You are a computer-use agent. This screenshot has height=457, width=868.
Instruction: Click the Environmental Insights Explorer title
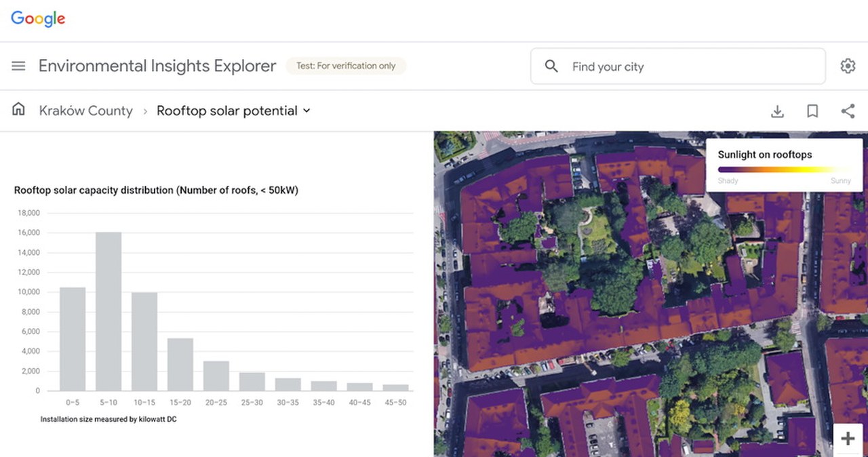pyautogui.click(x=157, y=66)
